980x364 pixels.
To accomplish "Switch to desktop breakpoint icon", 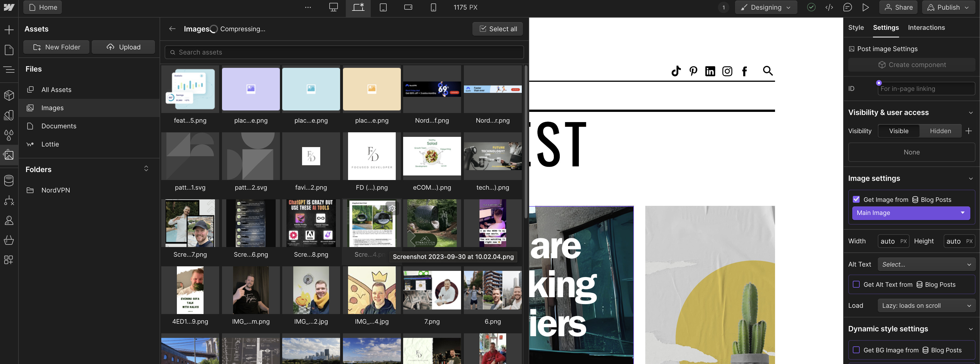I will pos(333,7).
